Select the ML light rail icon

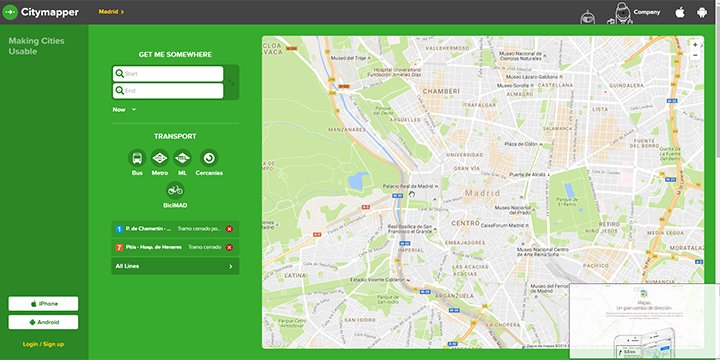[182, 158]
